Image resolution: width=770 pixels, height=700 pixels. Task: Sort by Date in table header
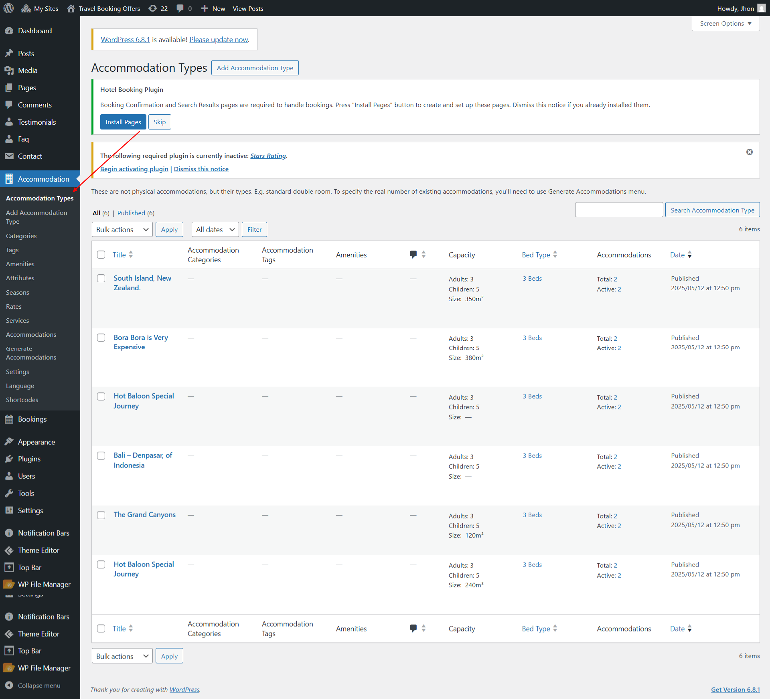tap(681, 255)
